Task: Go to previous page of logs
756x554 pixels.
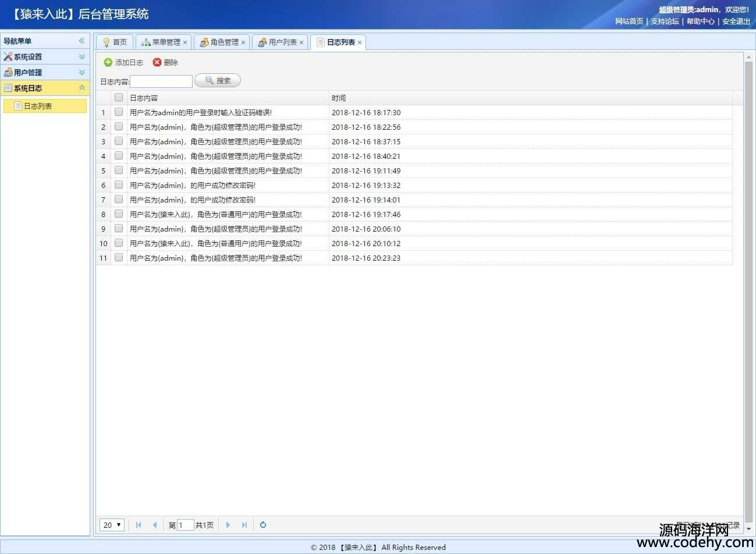Action: click(x=155, y=525)
